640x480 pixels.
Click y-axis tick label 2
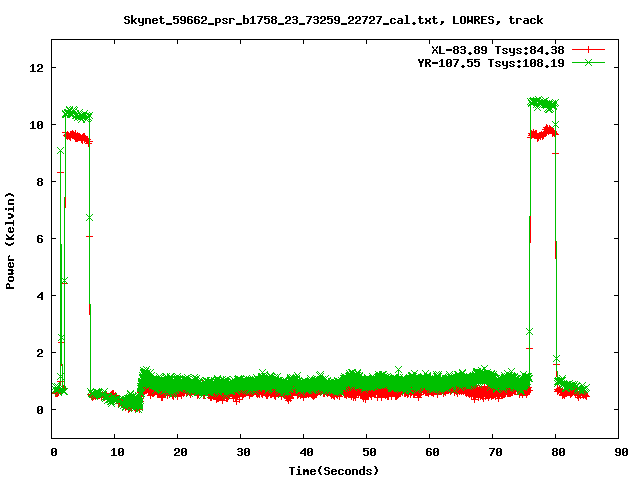click(x=40, y=353)
